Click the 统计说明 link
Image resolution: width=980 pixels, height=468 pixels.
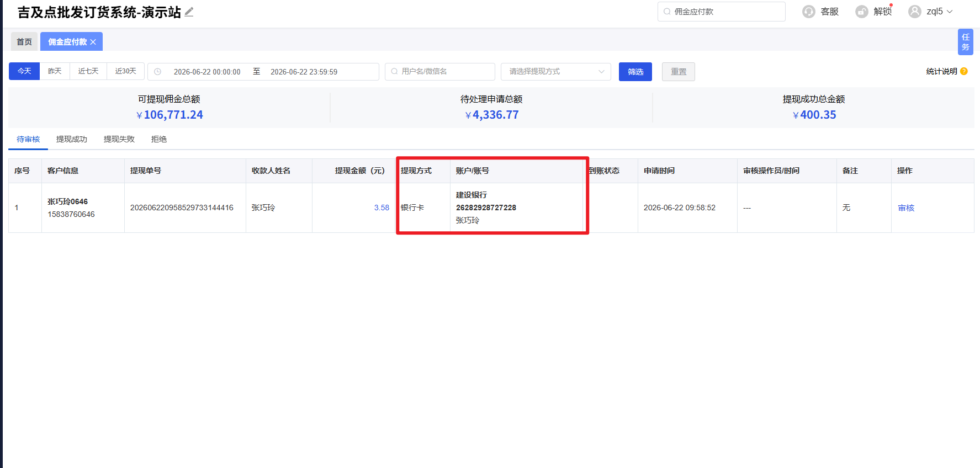point(941,71)
